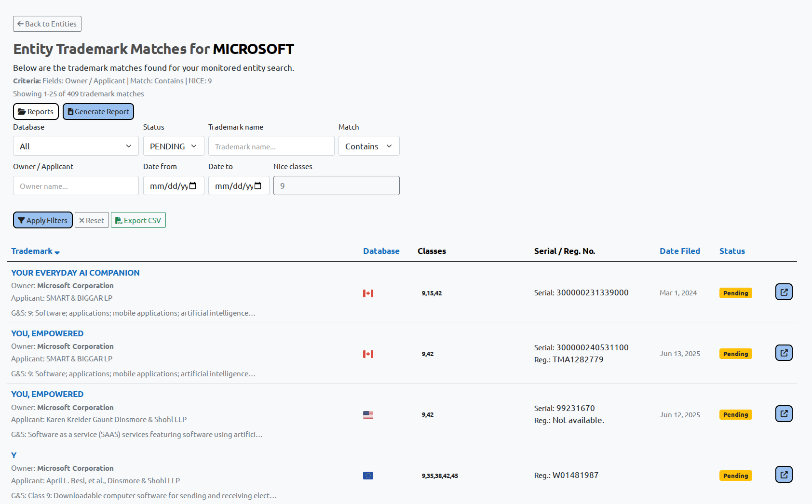Focus the Nice classes field
The height and width of the screenshot is (504, 812).
pyautogui.click(x=337, y=186)
